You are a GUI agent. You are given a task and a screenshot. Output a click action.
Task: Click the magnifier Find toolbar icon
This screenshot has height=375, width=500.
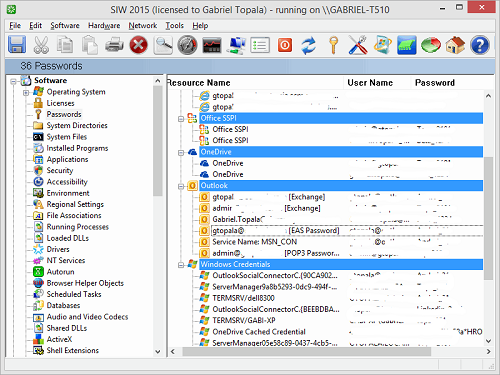163,45
